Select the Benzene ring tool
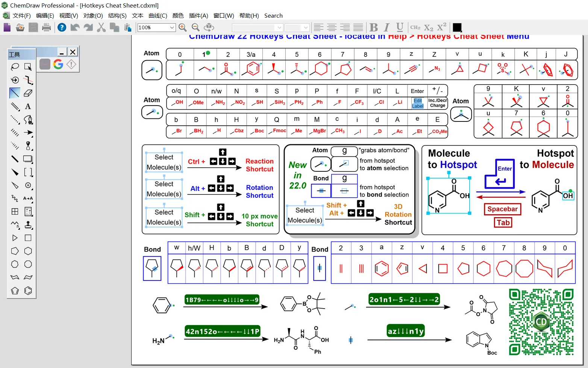This screenshot has height=368, width=588. [28, 291]
